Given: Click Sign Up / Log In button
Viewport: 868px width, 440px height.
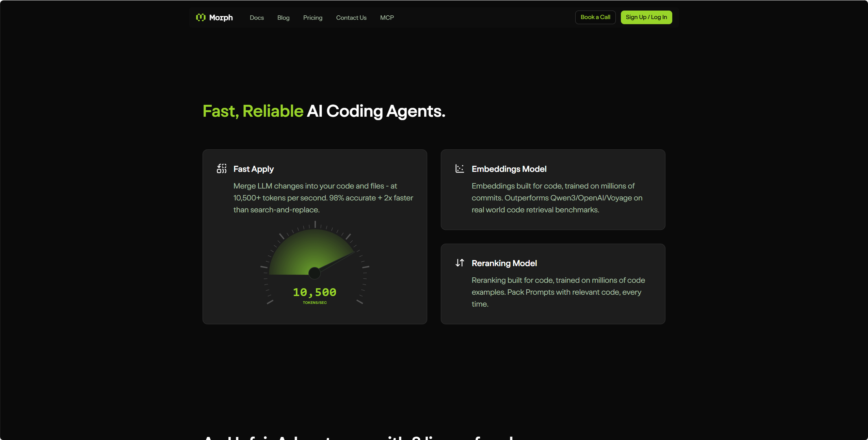Looking at the screenshot, I should [x=646, y=17].
